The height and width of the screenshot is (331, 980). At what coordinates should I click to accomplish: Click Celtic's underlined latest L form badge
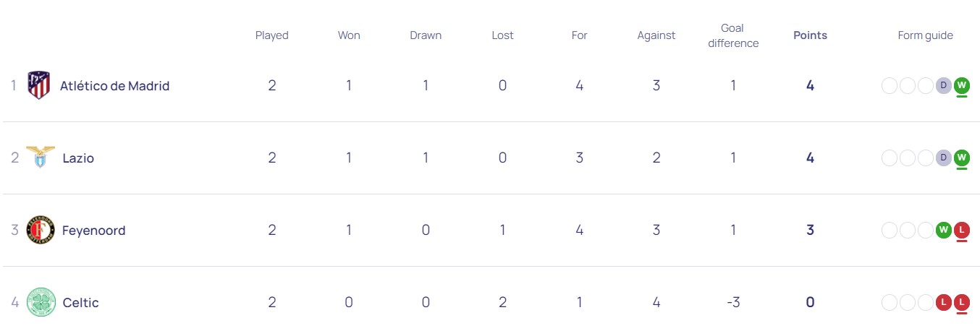[962, 302]
